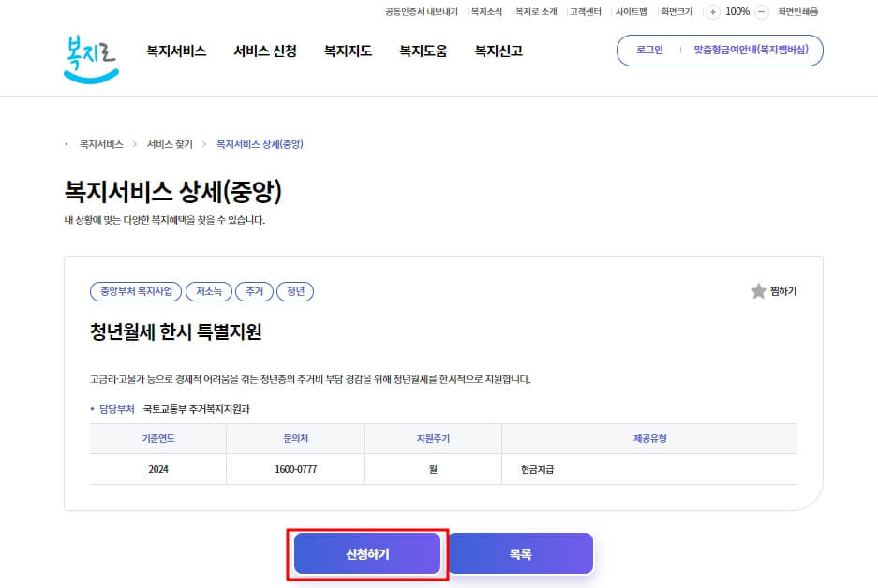The image size is (878, 588).
Task: Select the 복지지도 menu item
Action: pyautogui.click(x=347, y=52)
